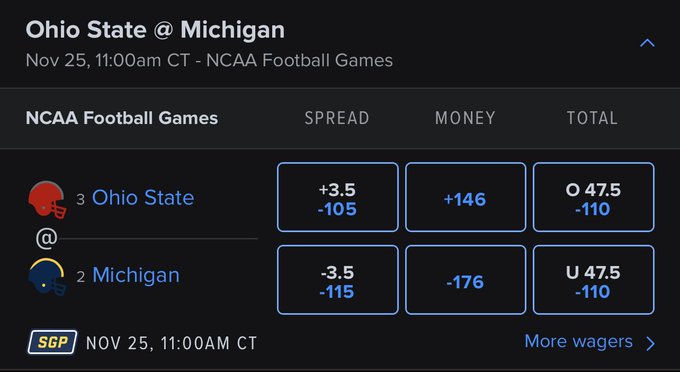Screen dimensions: 680x372
Task: Click the Ohio State red helmet icon
Action: [x=47, y=199]
